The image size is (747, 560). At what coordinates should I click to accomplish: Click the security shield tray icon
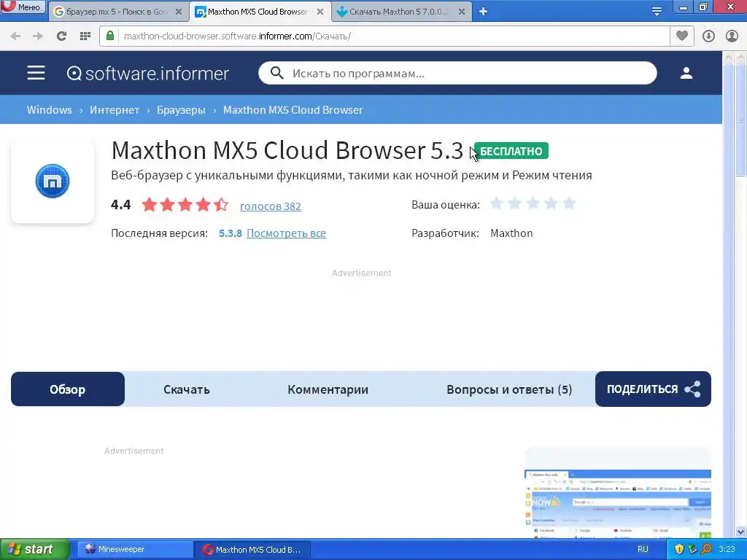pyautogui.click(x=679, y=549)
